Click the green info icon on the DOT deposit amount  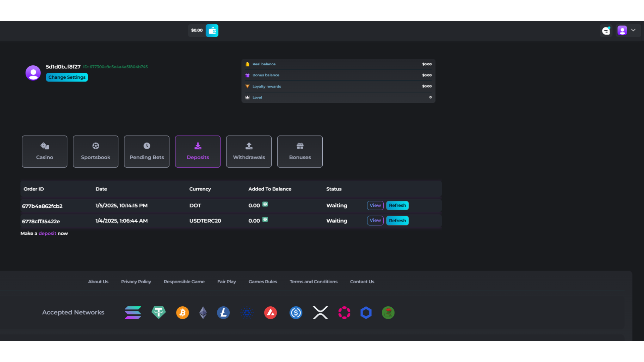[x=265, y=204]
